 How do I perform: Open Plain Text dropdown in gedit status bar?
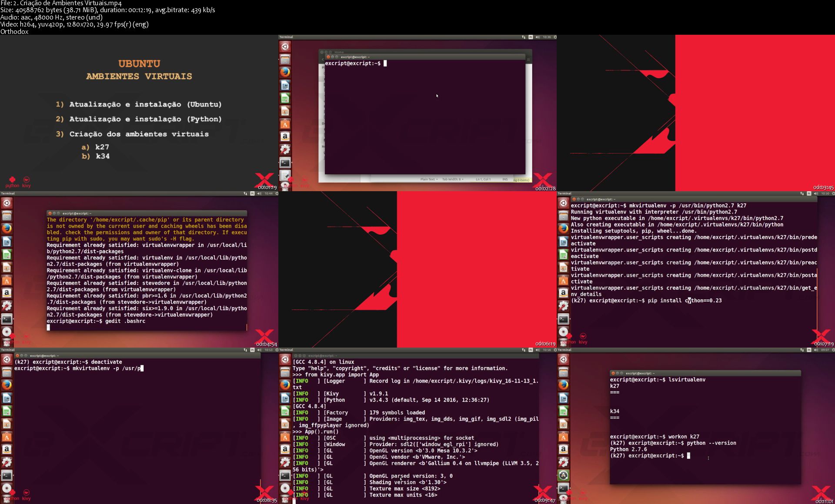tap(429, 179)
